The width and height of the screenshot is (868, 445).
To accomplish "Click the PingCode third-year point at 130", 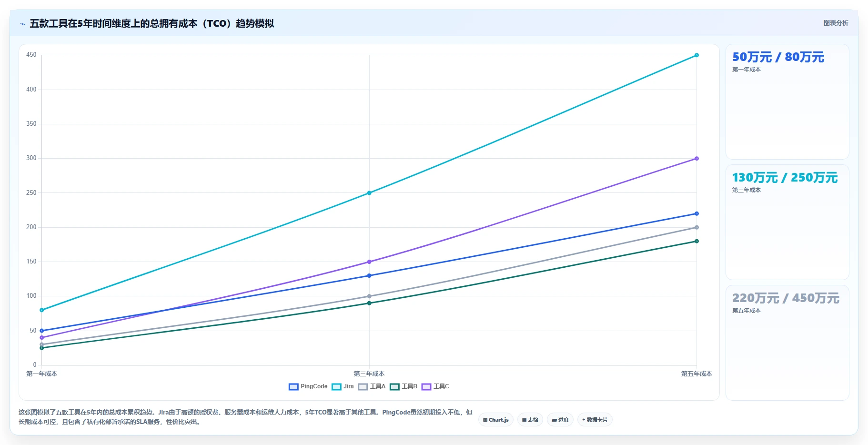I will pyautogui.click(x=369, y=276).
